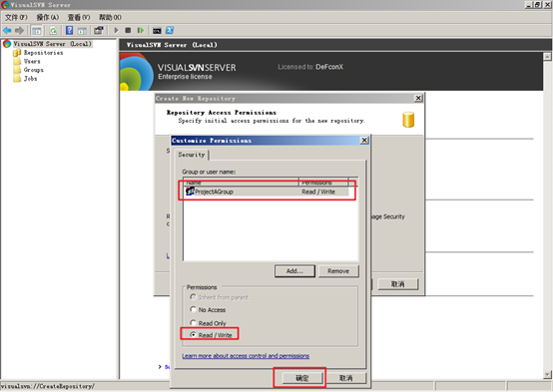
Task: Confirm with 确定 in Customize Permissions
Action: pos(301,378)
